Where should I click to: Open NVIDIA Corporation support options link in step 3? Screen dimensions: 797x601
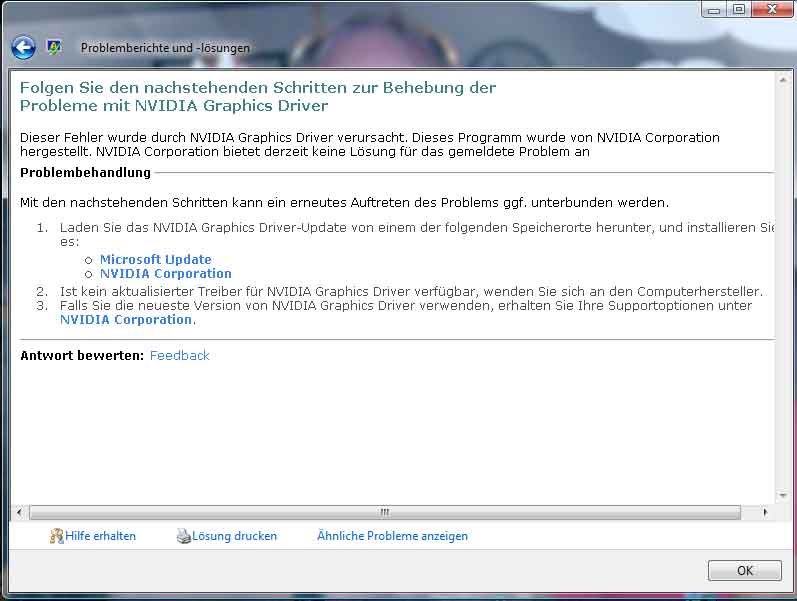(126, 320)
